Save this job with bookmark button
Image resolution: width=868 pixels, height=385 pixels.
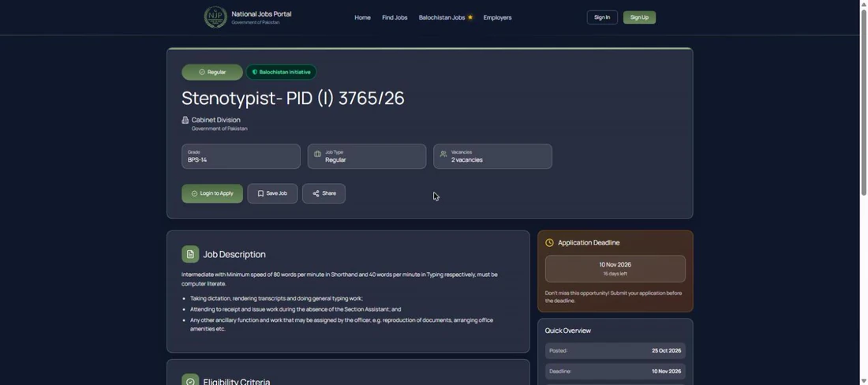(272, 193)
